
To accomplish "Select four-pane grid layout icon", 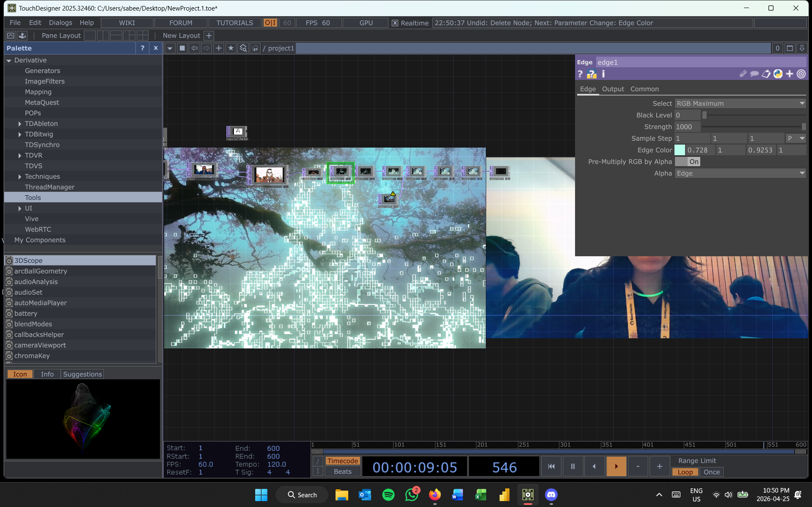I will [x=143, y=36].
